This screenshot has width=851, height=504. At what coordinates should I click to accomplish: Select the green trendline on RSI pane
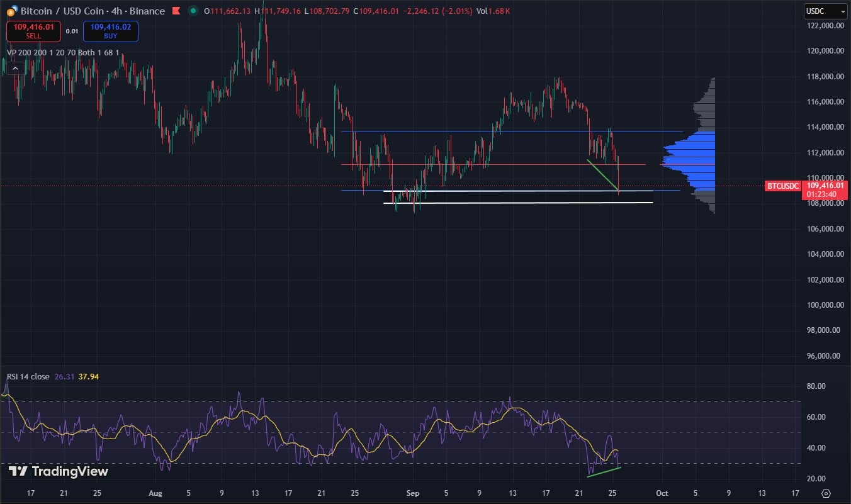pos(604,473)
